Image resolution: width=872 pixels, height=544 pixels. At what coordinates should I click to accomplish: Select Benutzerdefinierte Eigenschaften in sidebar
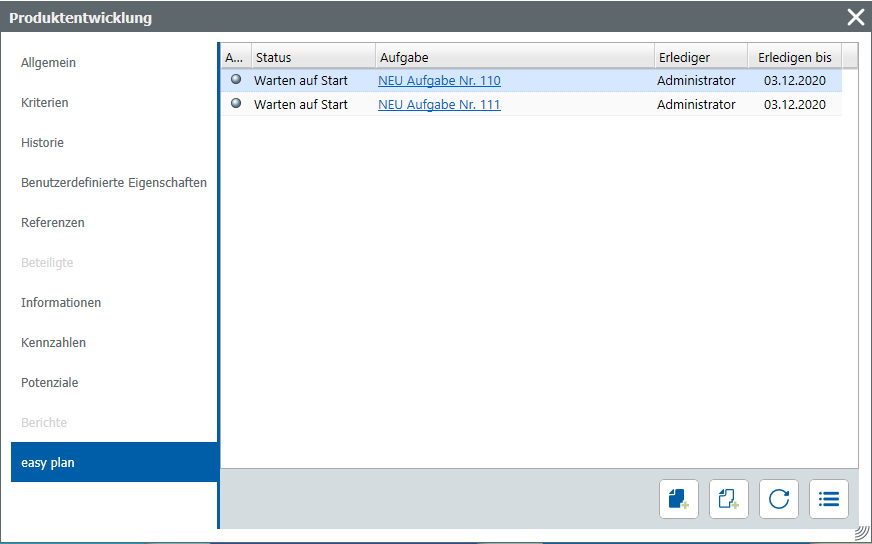coord(114,183)
